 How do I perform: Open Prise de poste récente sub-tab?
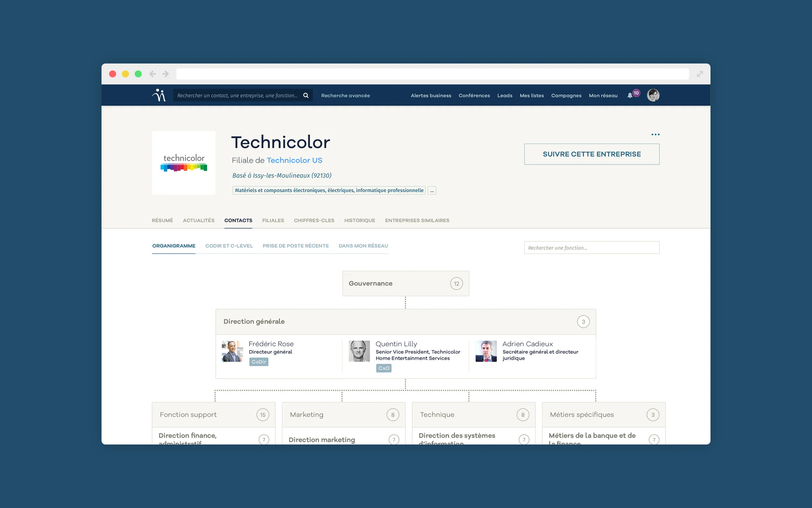click(296, 246)
